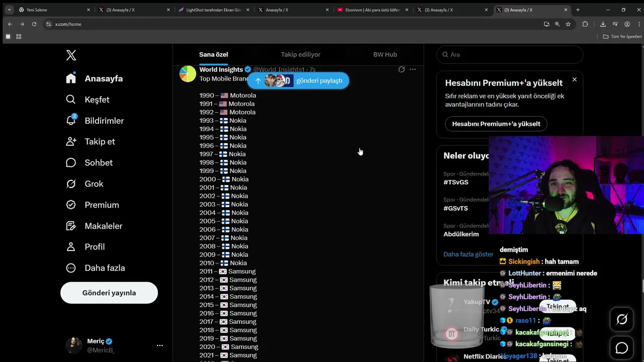Click the '2011 – Samsung' line
Screen dimensions: 644x362
click(227, 271)
